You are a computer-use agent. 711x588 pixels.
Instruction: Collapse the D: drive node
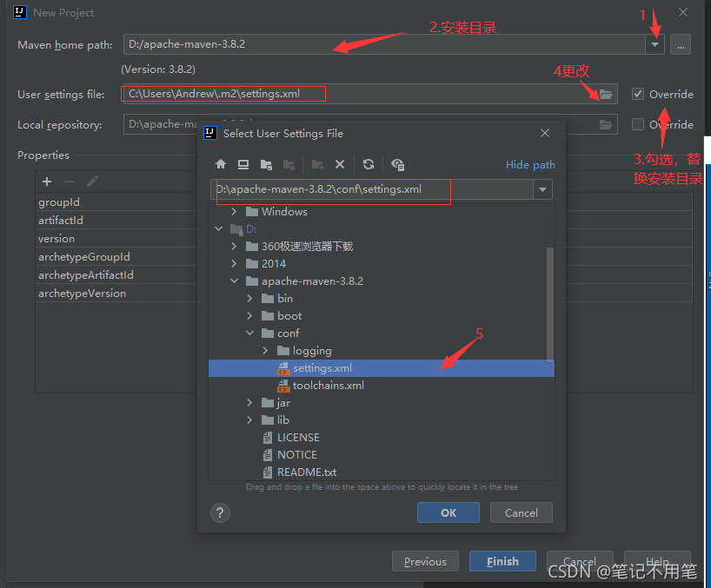click(x=218, y=228)
